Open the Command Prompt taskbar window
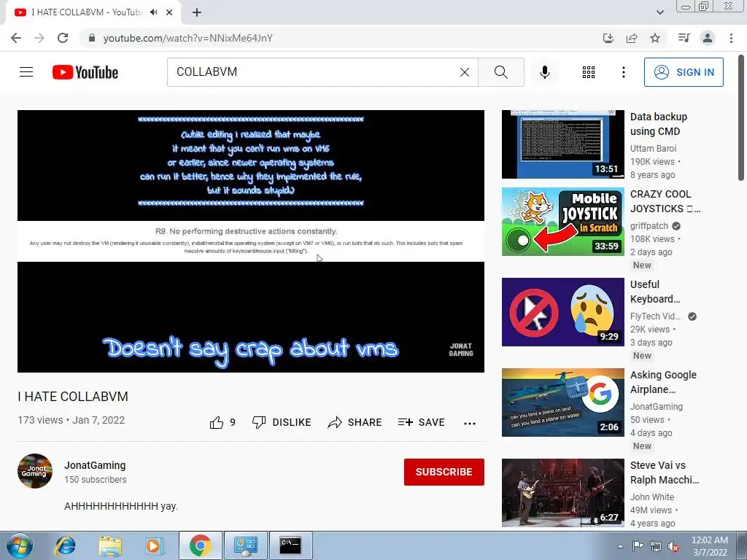Screen dimensions: 747x560 290,545
